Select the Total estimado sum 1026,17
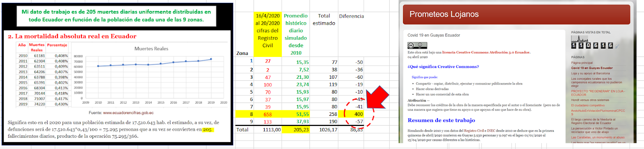Screen dimensions: 644x149 tap(324, 130)
